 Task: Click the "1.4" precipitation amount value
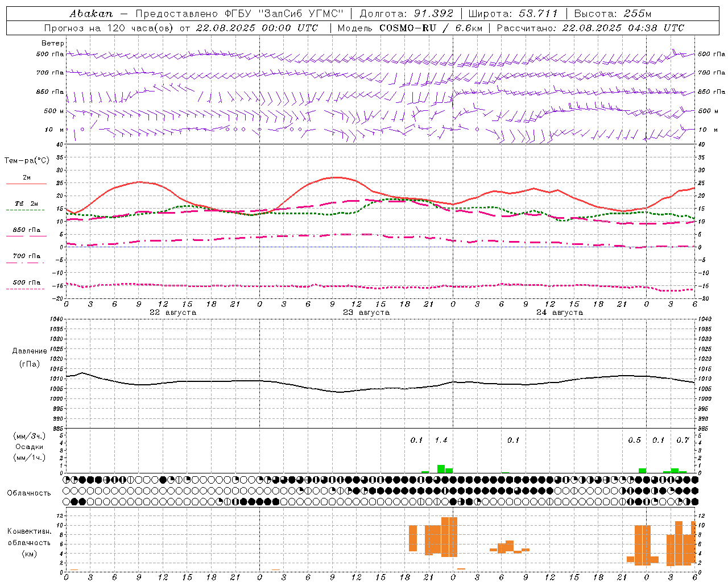click(441, 440)
